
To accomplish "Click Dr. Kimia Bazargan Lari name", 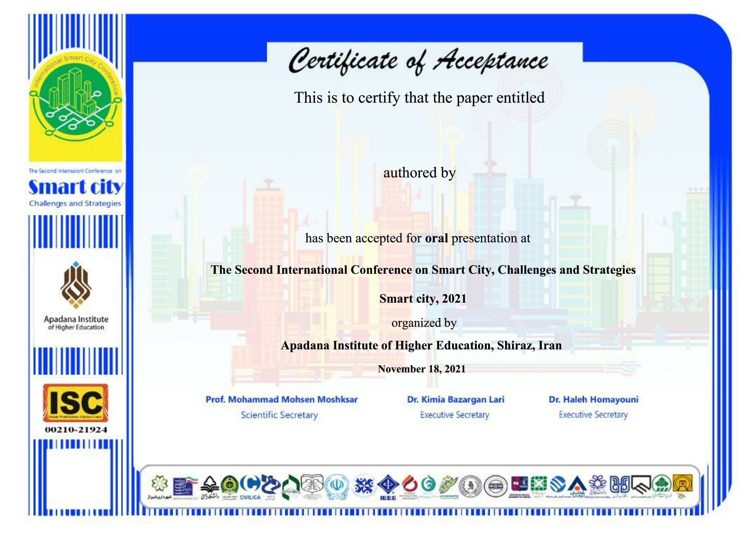I will coord(455,400).
